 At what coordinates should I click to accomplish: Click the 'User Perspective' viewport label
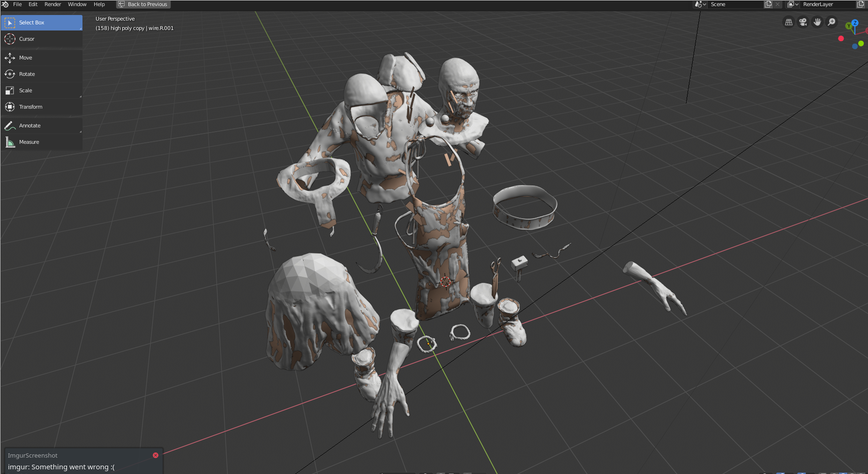[115, 19]
